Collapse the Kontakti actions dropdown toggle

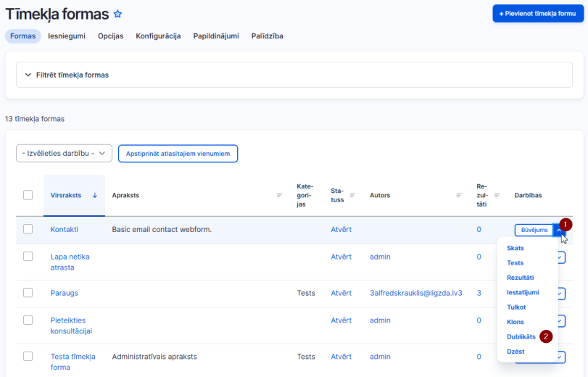559,230
